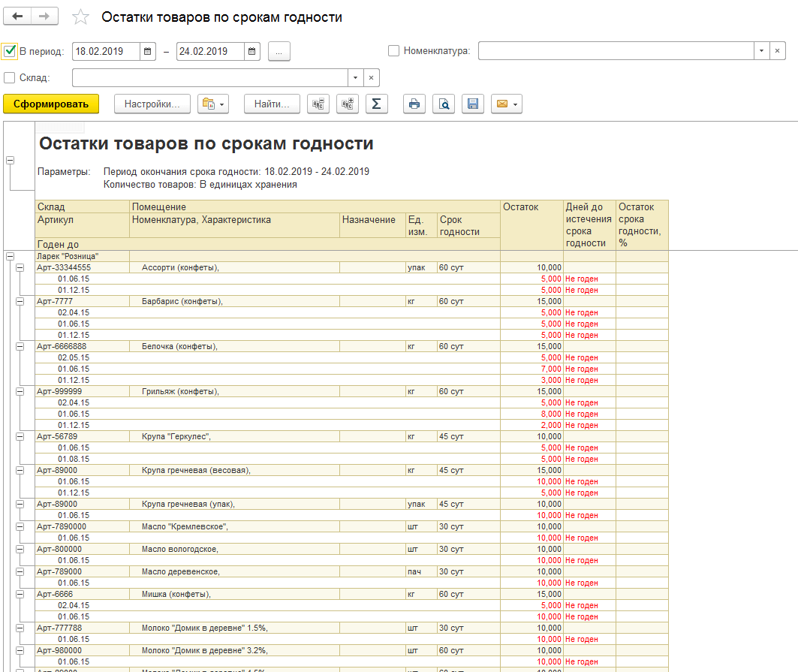Click the Sum (Σ) toolbar button

[x=377, y=104]
